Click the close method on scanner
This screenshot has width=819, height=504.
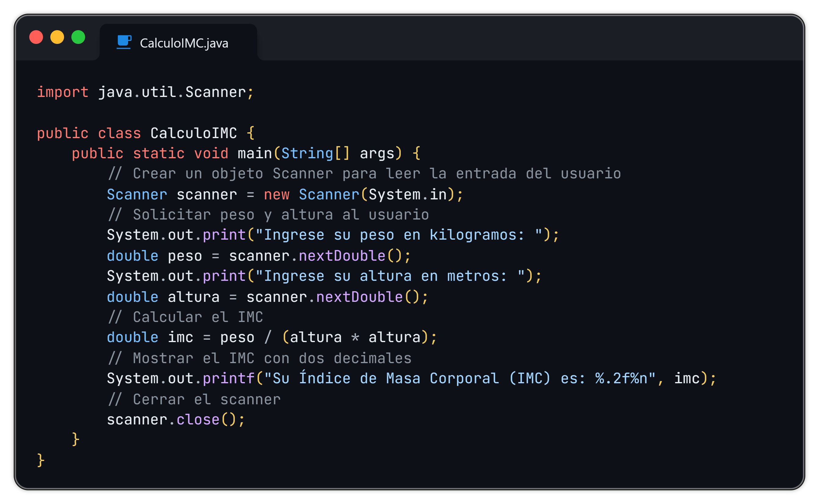click(x=198, y=419)
